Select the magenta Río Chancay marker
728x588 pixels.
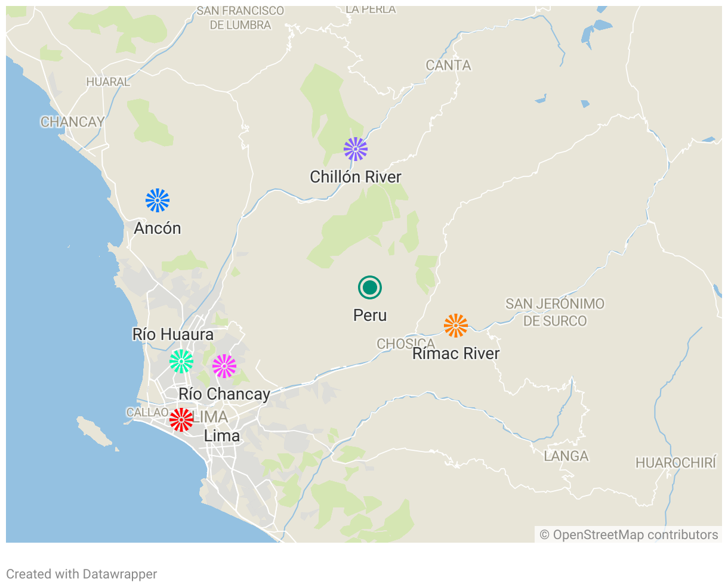pyautogui.click(x=224, y=366)
